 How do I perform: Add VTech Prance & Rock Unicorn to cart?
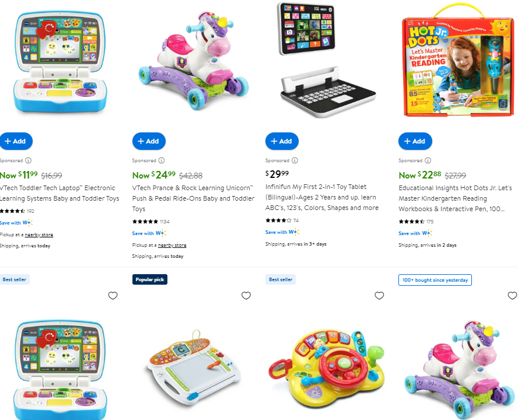point(149,141)
